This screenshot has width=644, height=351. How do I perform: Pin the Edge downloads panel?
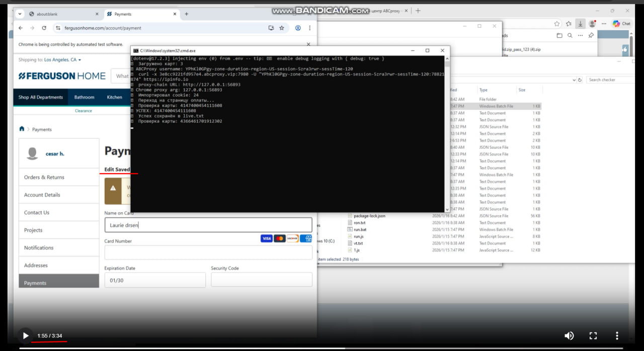click(x=591, y=36)
